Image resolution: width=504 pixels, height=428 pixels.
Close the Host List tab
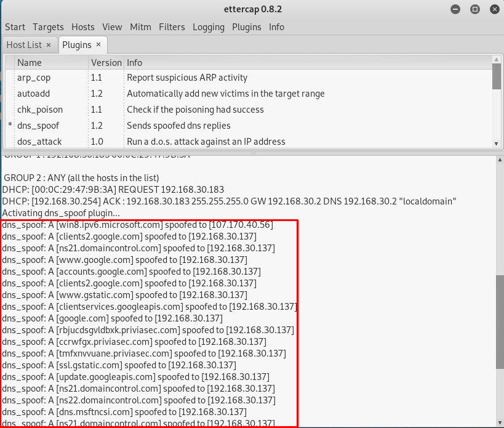click(49, 45)
